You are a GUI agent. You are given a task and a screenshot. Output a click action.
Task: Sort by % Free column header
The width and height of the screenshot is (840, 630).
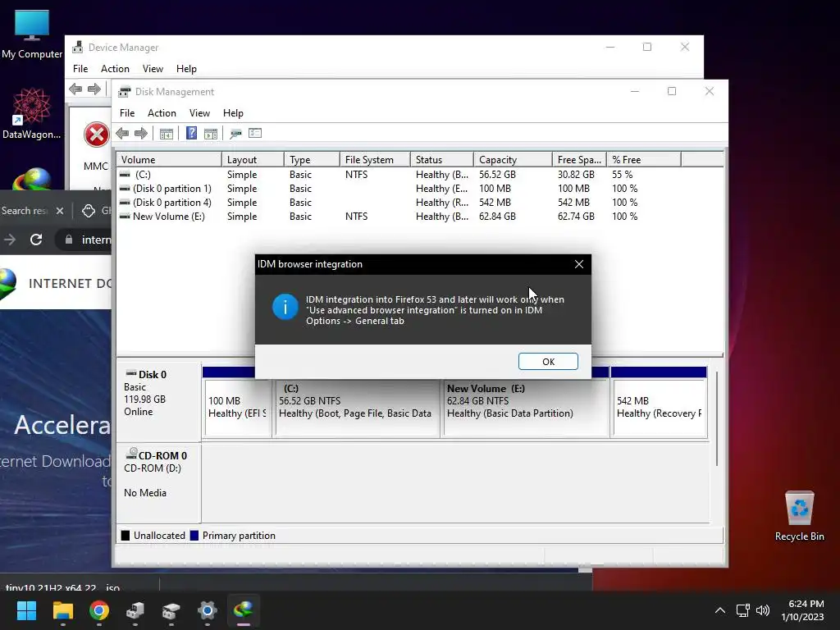[x=644, y=160]
